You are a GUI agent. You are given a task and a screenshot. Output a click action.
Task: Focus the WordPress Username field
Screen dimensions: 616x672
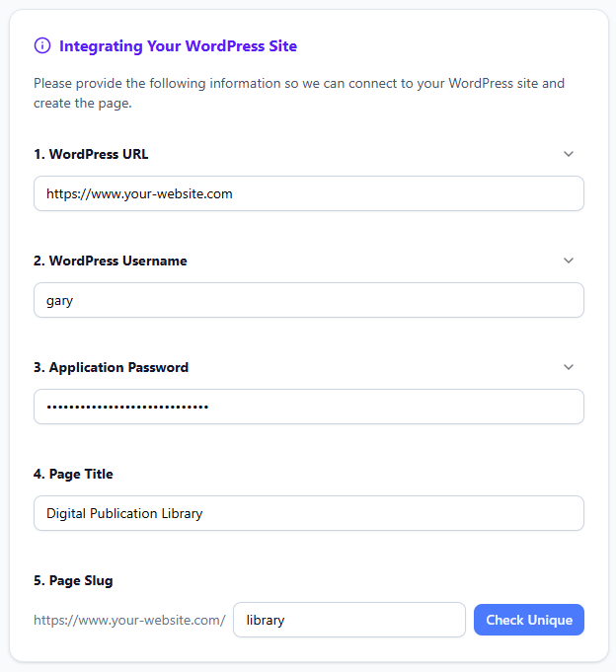[308, 300]
